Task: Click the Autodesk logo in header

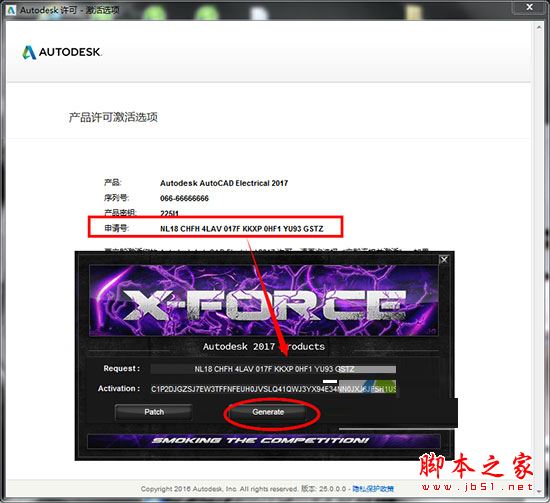Action: tap(62, 52)
